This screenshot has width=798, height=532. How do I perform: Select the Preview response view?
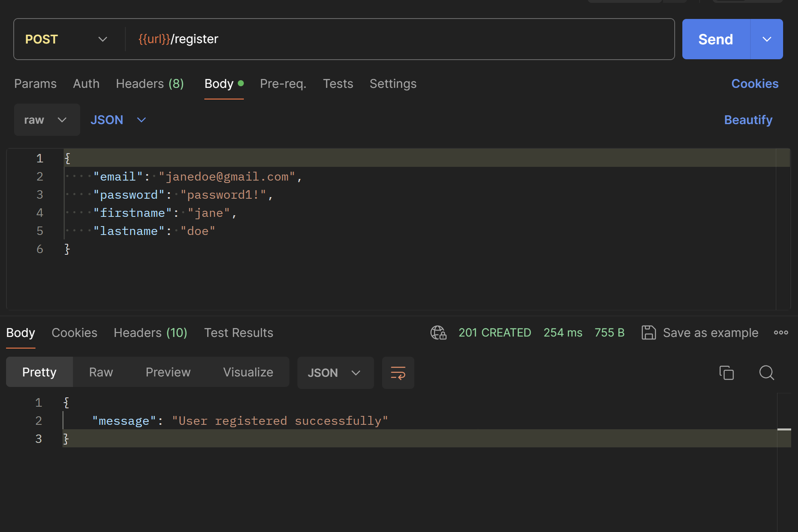(168, 372)
